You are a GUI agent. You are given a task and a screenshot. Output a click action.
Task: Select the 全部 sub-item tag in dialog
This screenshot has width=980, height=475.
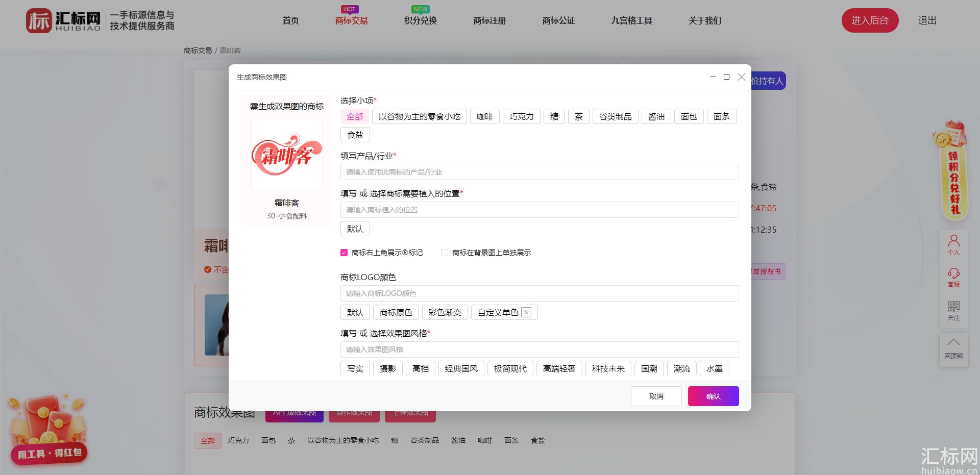coord(355,116)
